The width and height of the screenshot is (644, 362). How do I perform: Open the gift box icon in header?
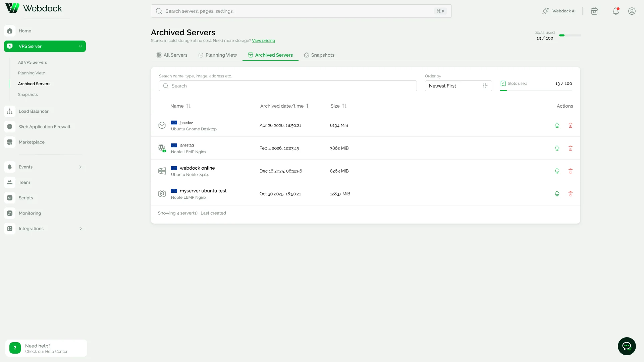pyautogui.click(x=594, y=11)
